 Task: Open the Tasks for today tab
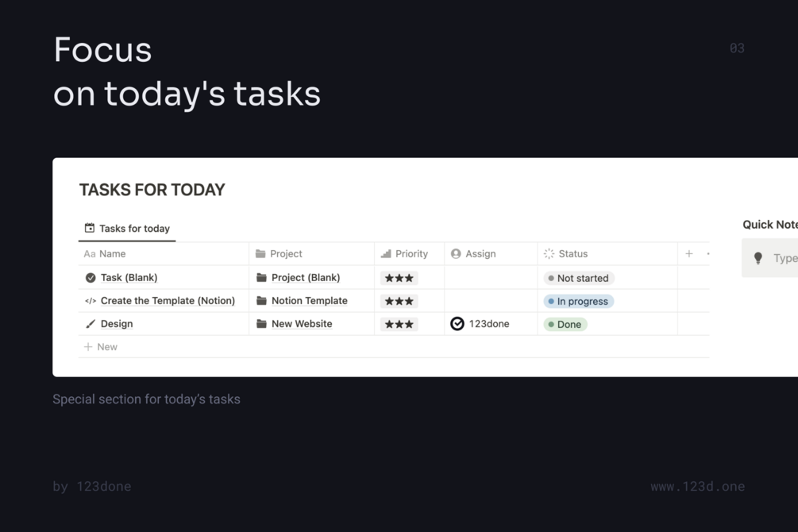click(x=127, y=229)
